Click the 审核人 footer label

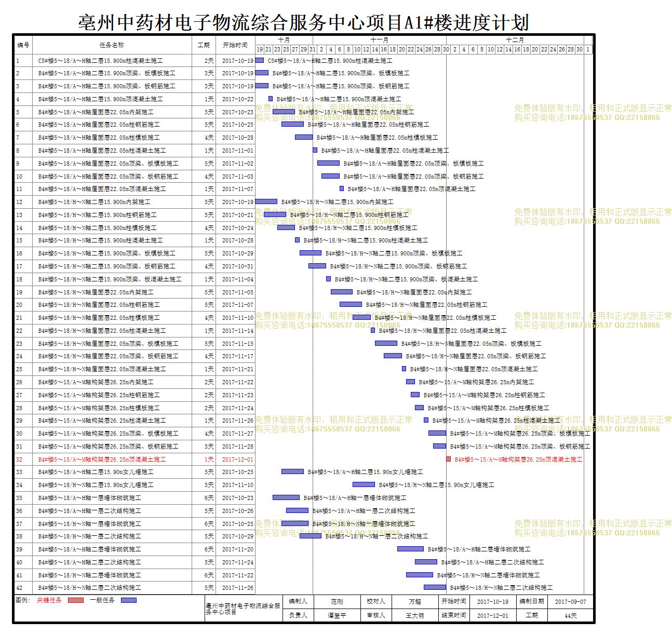point(376,615)
